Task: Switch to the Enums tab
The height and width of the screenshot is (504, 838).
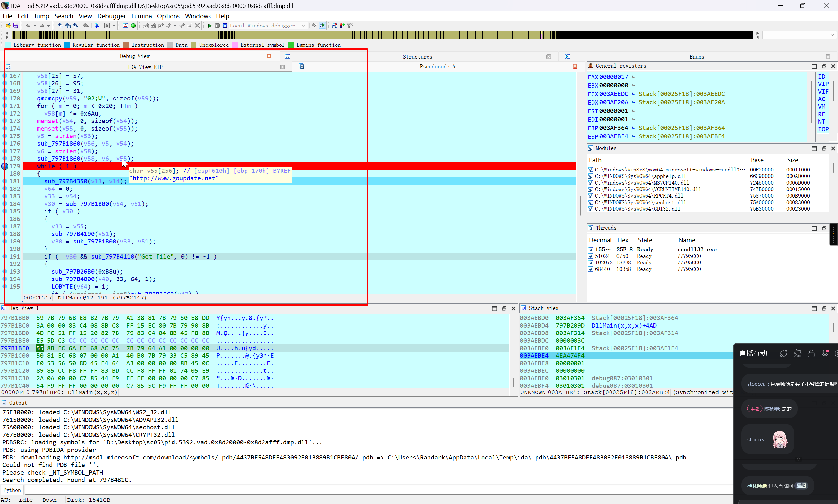Action: 697,57
